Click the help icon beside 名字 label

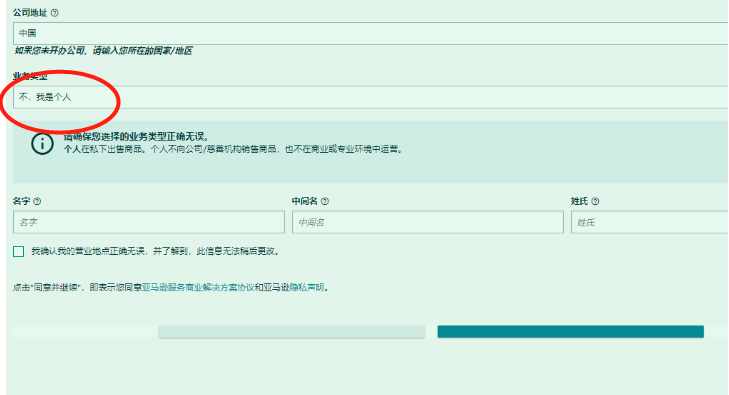click(37, 201)
